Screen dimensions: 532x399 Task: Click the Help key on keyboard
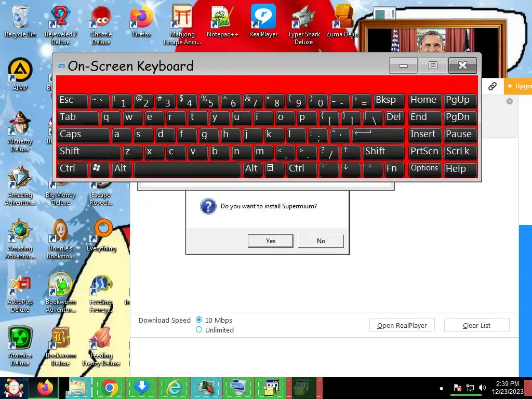[460, 169]
